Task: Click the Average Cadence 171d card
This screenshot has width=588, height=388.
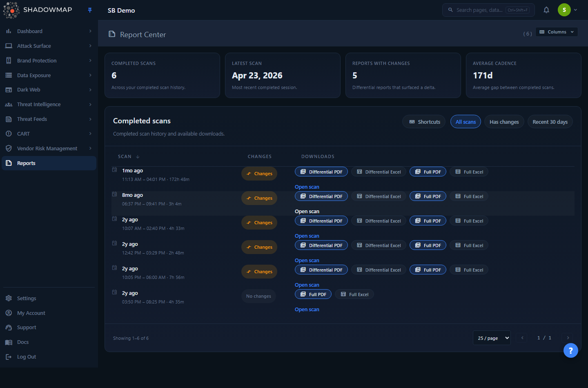Action: click(523, 75)
